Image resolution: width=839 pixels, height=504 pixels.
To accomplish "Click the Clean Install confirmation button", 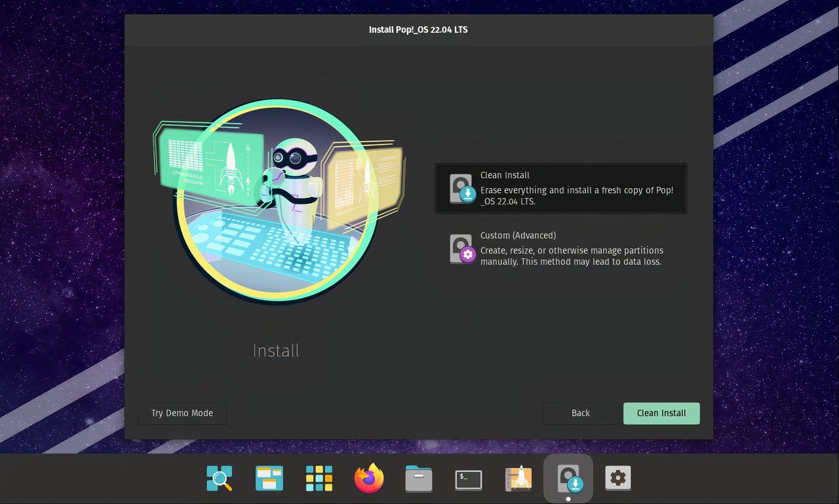I will 661,413.
